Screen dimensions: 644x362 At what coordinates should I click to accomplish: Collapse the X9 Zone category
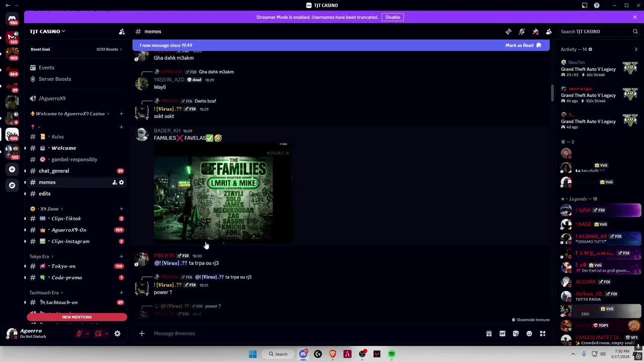coord(47,209)
